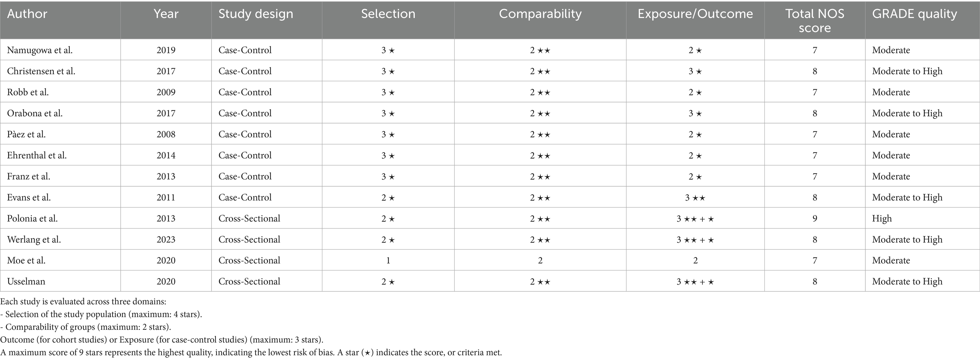Click the Total NOS score header
Screen dimensions: 980x361
coord(815,21)
